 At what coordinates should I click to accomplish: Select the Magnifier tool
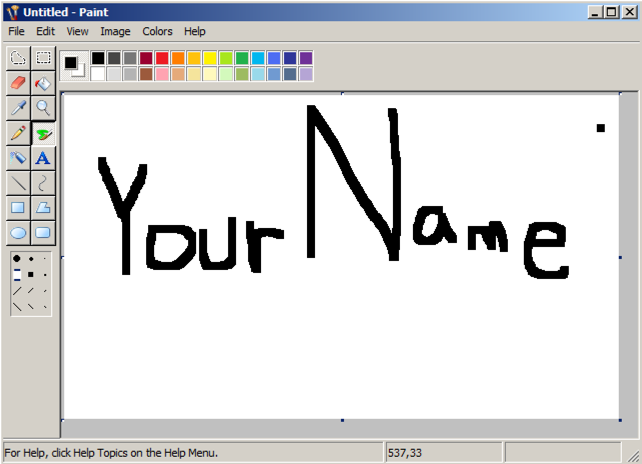point(43,108)
